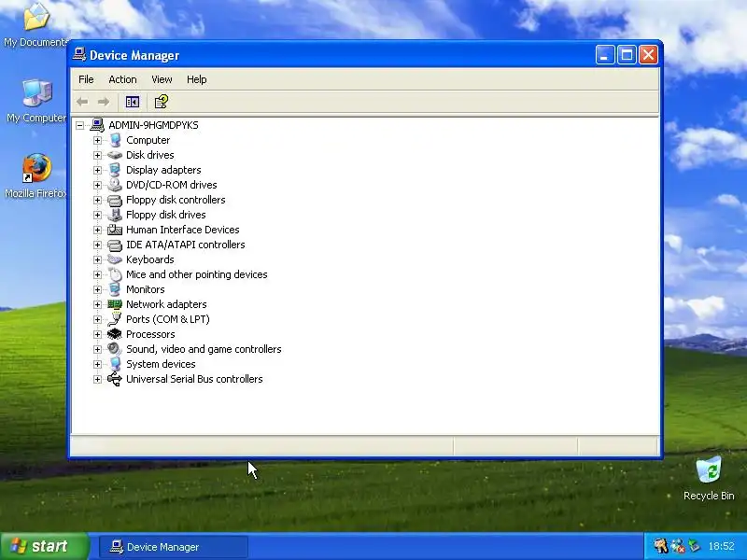Viewport: 747px width, 560px height.
Task: Toggle the console tree toolbar icon
Action: (x=132, y=102)
